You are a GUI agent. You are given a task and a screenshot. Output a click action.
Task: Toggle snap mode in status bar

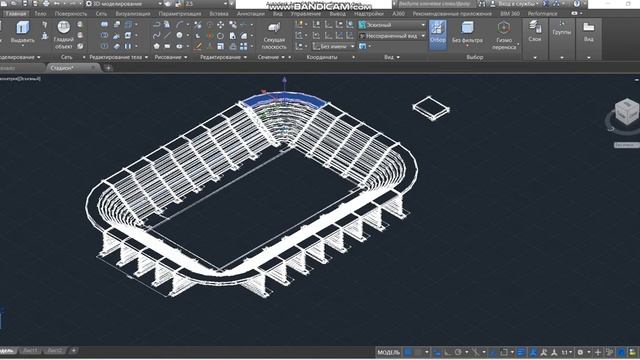click(x=418, y=352)
